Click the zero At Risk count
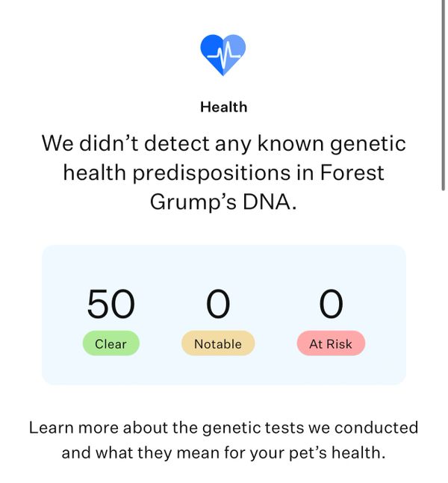The width and height of the screenshot is (448, 483). 332,304
